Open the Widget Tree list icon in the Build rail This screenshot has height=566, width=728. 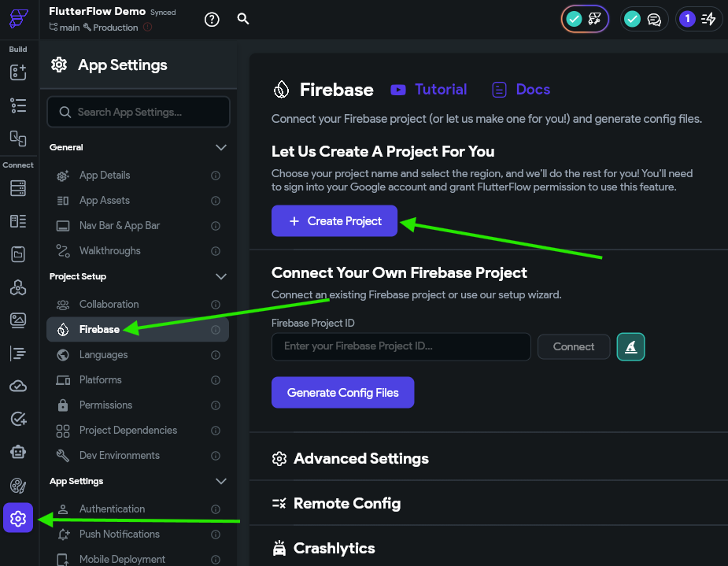(18, 105)
